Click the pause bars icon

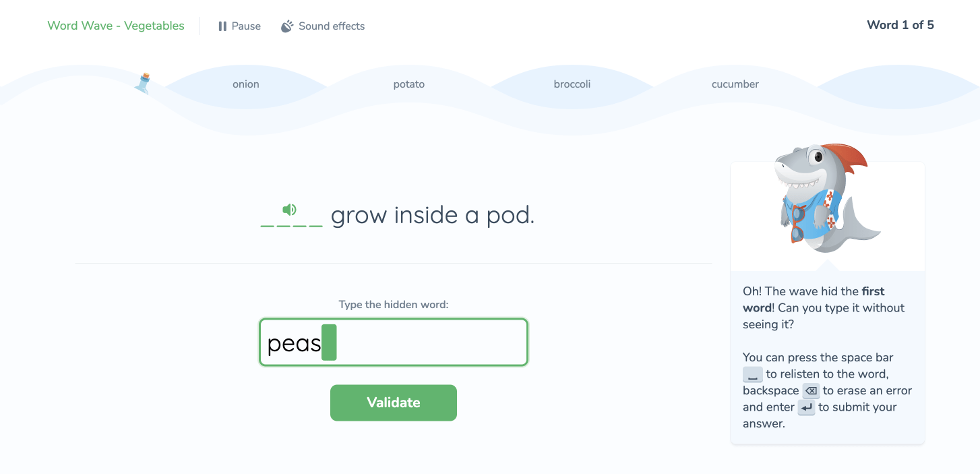[222, 26]
